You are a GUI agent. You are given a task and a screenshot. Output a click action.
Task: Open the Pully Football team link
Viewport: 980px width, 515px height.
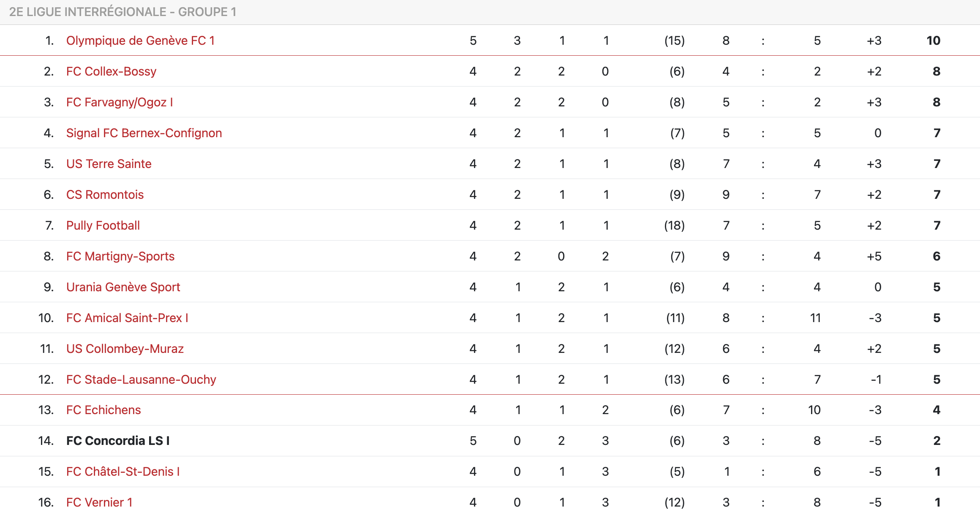tap(103, 225)
